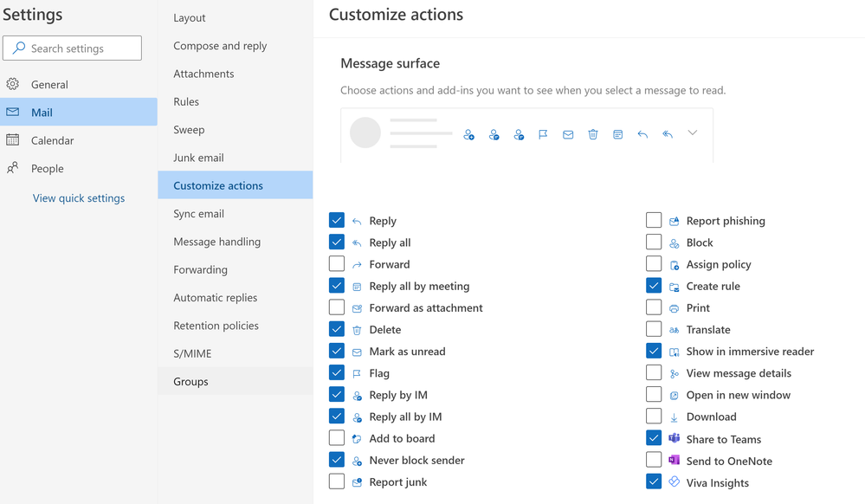The image size is (865, 504).
Task: Click the People icon in the settings sidebar
Action: 13,168
